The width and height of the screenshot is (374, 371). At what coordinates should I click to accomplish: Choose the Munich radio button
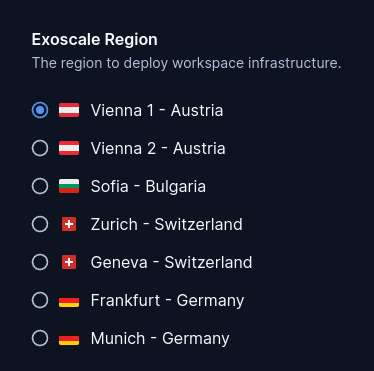click(x=40, y=338)
